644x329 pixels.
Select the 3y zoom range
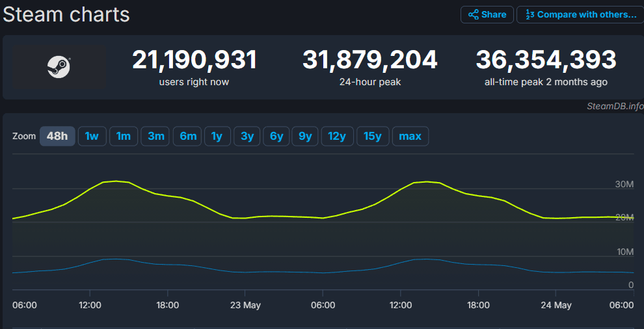pos(247,136)
